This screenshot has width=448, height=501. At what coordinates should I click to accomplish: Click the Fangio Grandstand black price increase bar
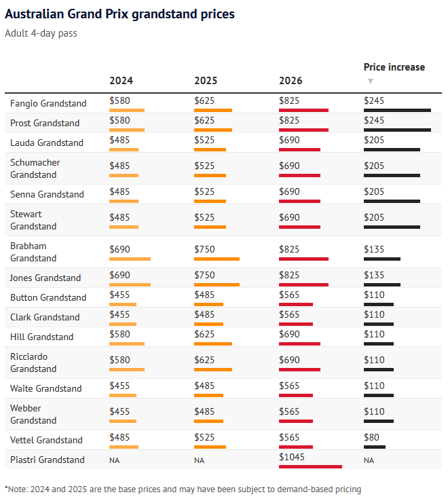coord(397,110)
